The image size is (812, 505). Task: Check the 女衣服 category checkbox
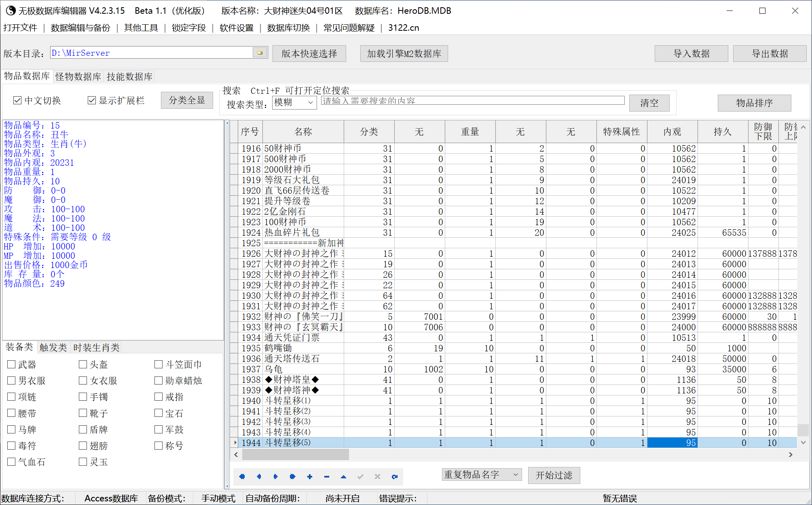tap(83, 381)
